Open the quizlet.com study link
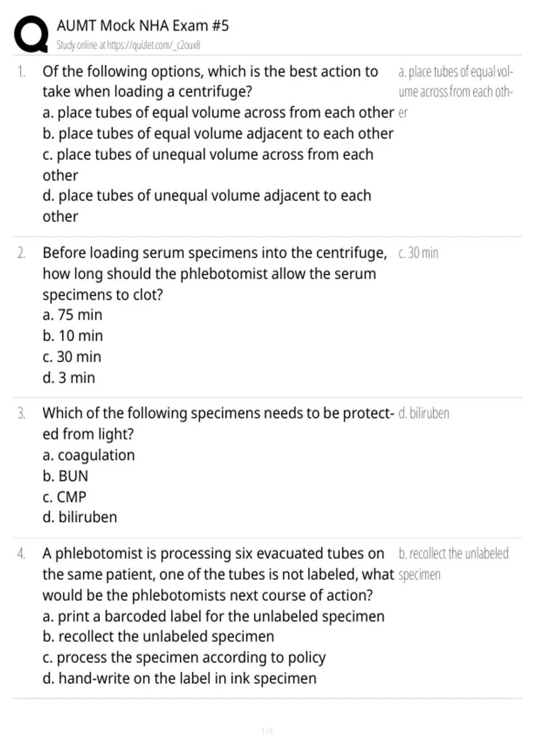Image resolution: width=534 pixels, height=756 pixels. click(x=128, y=45)
